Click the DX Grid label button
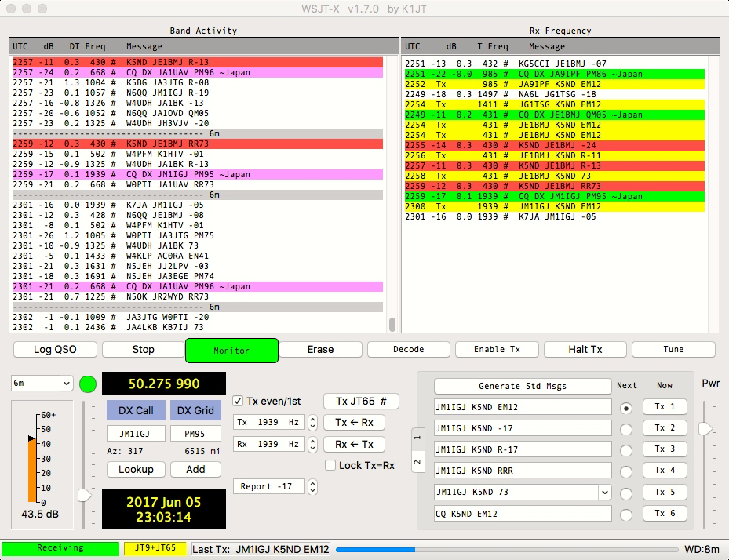 [195, 410]
